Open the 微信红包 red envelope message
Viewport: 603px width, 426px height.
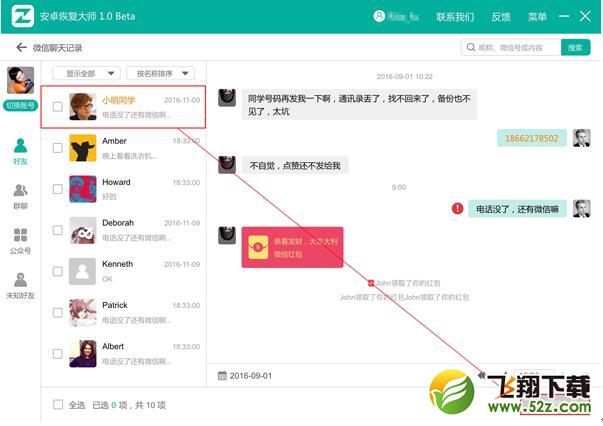(x=292, y=247)
